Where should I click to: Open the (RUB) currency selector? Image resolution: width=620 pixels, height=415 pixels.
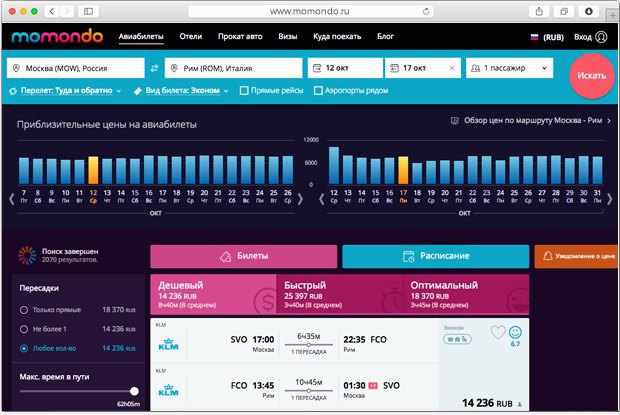pos(553,37)
